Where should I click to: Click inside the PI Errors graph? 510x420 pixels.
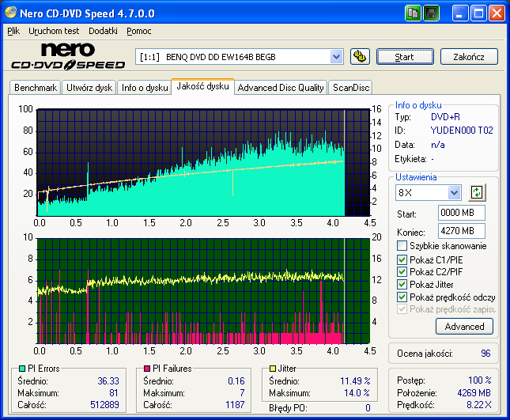(204, 162)
